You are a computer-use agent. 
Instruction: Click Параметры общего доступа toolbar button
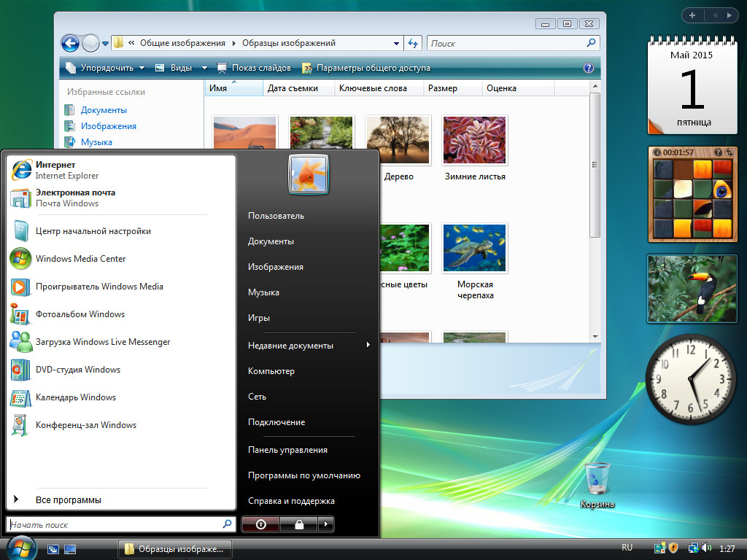(x=366, y=68)
